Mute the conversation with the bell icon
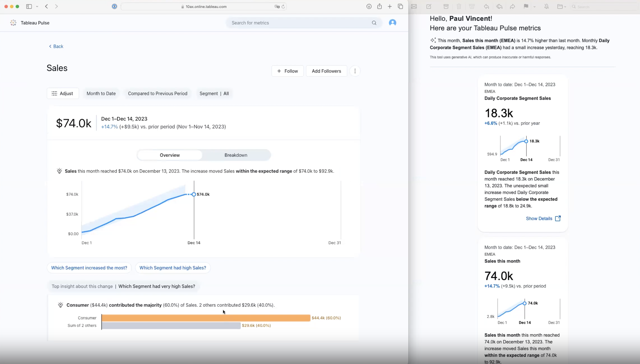 point(546,6)
